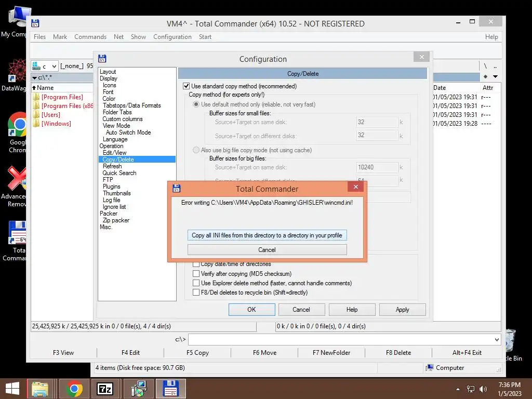532x399 pixels.
Task: Click the big files buffer field 10240
Action: [x=377, y=167]
